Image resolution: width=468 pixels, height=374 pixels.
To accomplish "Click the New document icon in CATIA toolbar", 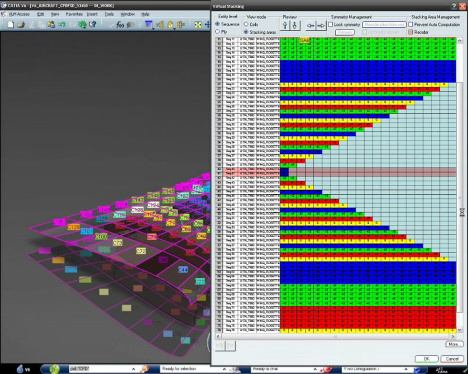I will [11, 24].
